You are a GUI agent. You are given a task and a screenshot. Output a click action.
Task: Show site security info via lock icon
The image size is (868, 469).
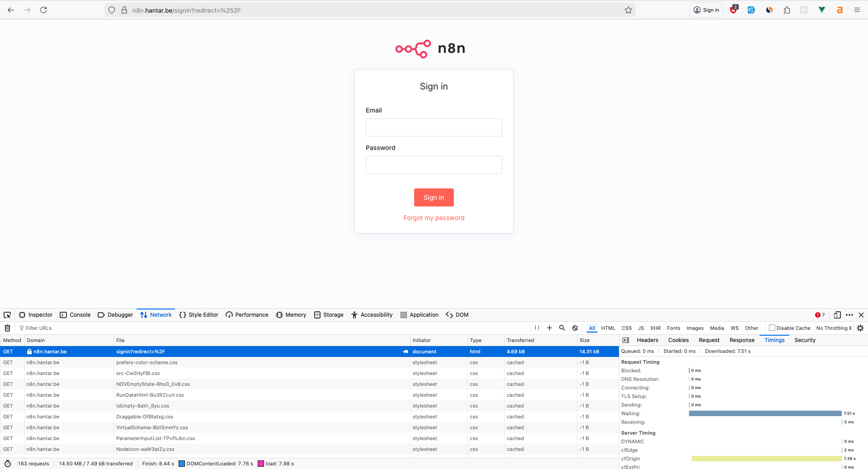[x=124, y=10]
